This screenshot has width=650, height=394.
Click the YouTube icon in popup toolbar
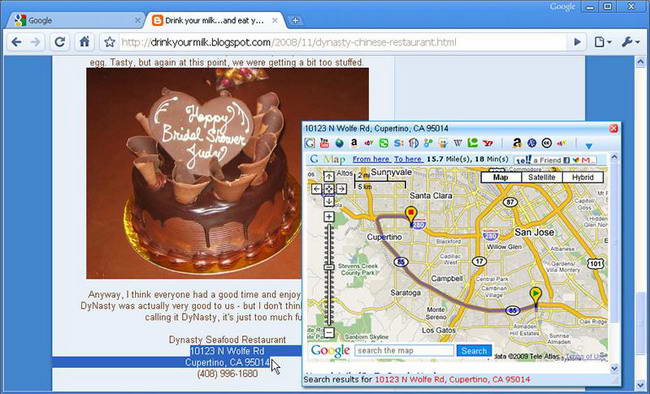324,143
